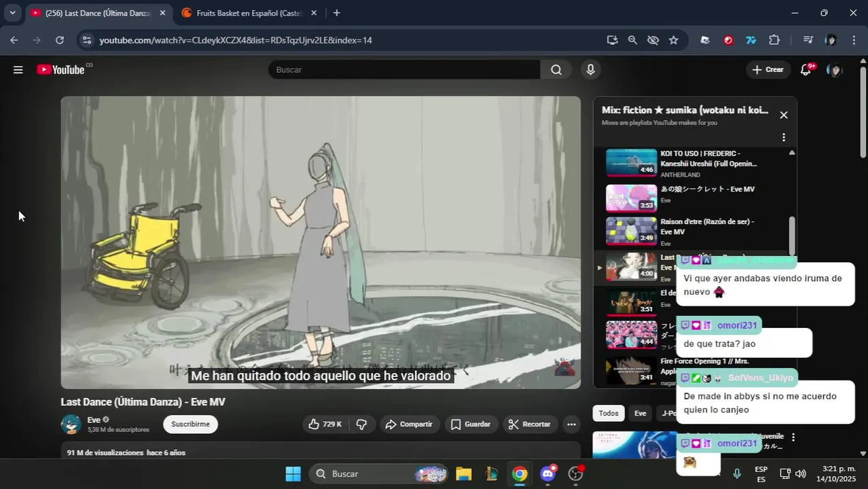Open the Chrome three-dot menu
Viewport: 868px width, 489px height.
click(x=854, y=40)
